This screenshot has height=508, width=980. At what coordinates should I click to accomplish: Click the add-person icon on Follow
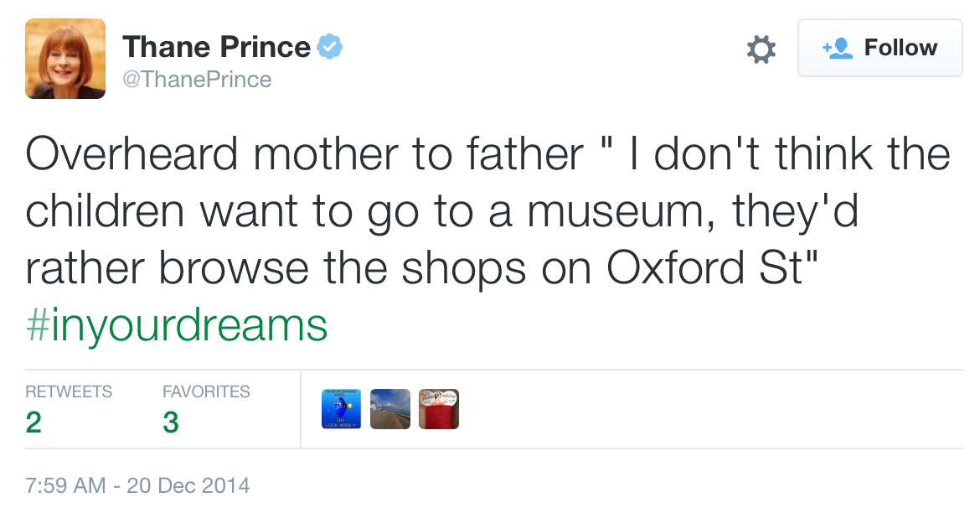coord(837,48)
